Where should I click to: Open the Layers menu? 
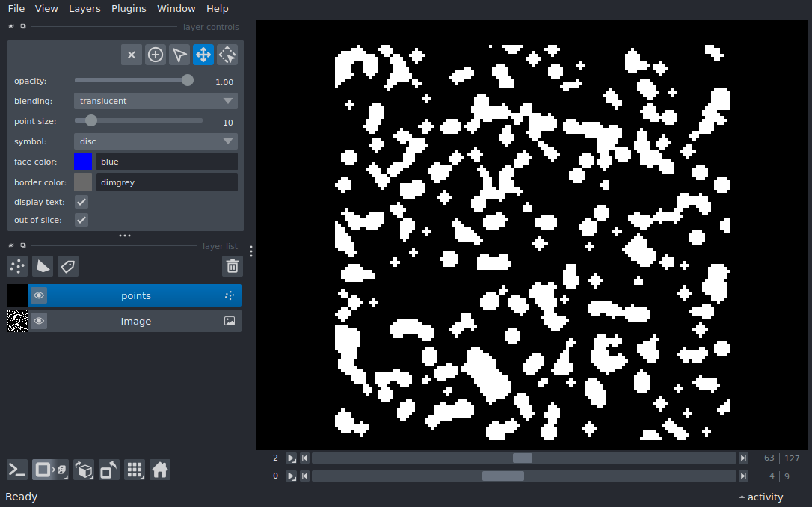(x=84, y=9)
